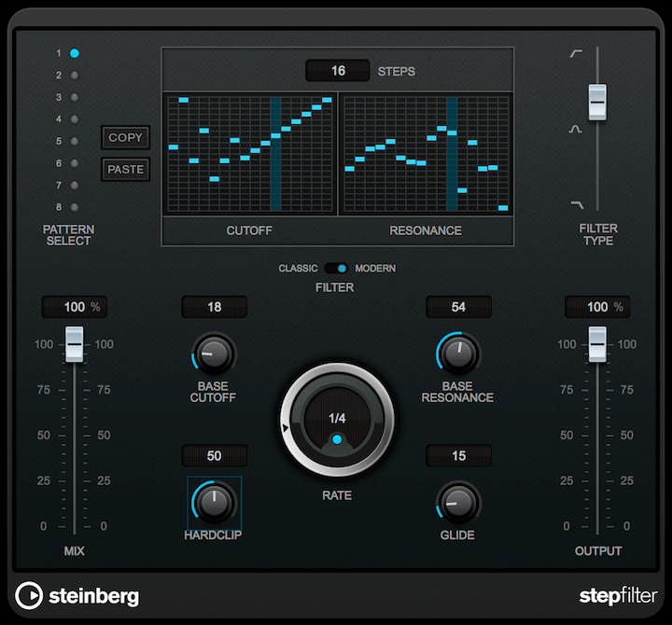Choose the low-pass filter type icon

(x=578, y=205)
